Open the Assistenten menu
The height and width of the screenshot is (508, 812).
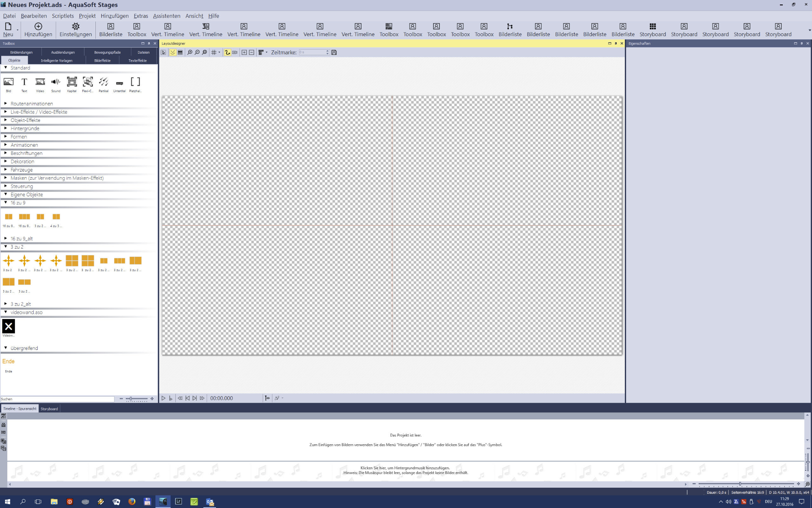(166, 16)
